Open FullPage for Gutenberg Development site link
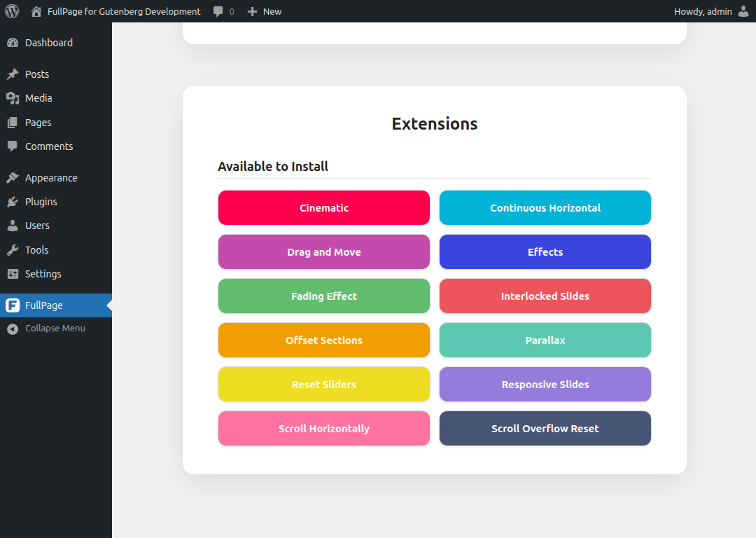This screenshot has width=756, height=538. point(124,11)
